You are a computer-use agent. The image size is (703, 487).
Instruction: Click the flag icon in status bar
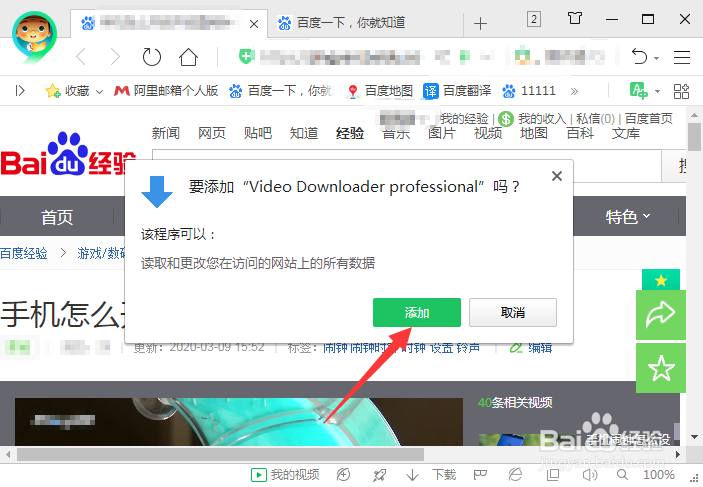[480, 474]
